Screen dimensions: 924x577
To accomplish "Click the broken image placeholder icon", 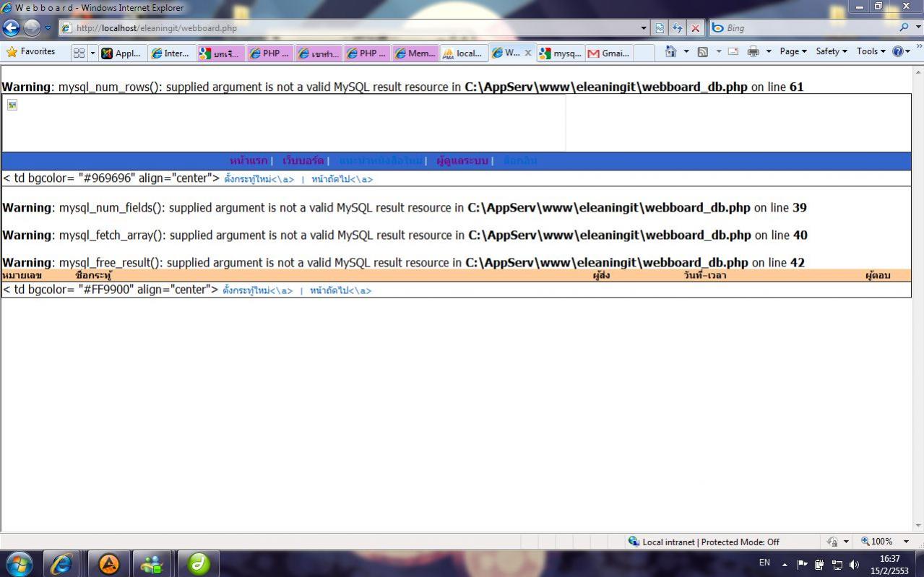I will [x=12, y=105].
